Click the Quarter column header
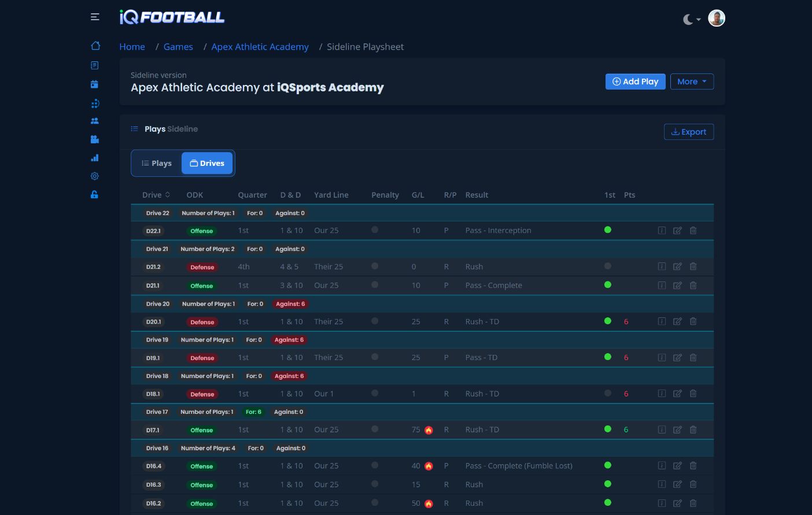The image size is (812, 515). click(x=252, y=195)
